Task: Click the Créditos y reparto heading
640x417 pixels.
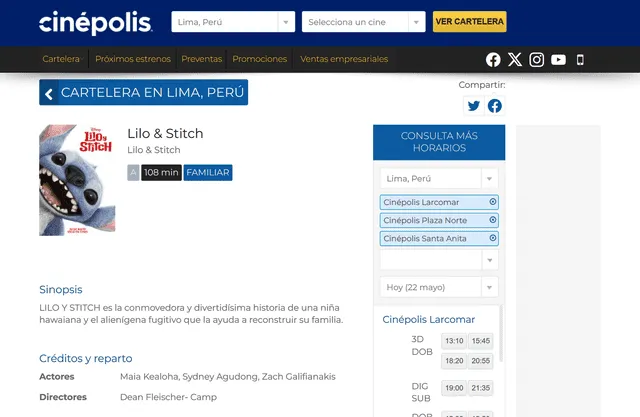Action: (x=86, y=358)
